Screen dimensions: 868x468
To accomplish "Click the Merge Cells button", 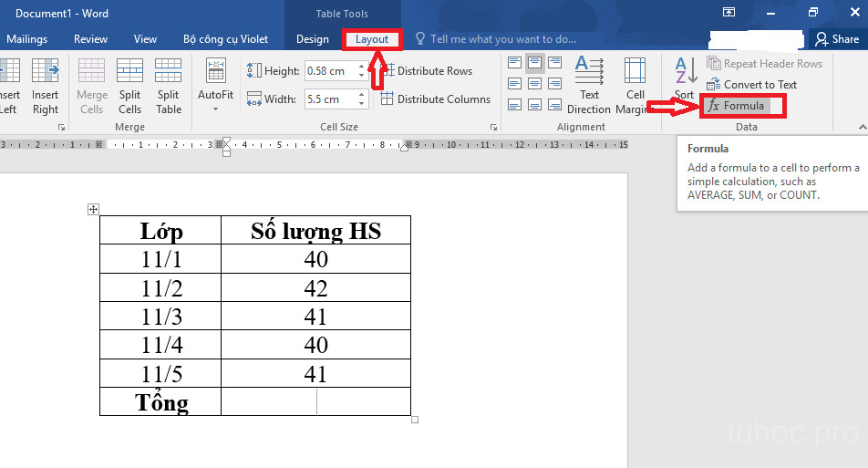I will pos(91,86).
